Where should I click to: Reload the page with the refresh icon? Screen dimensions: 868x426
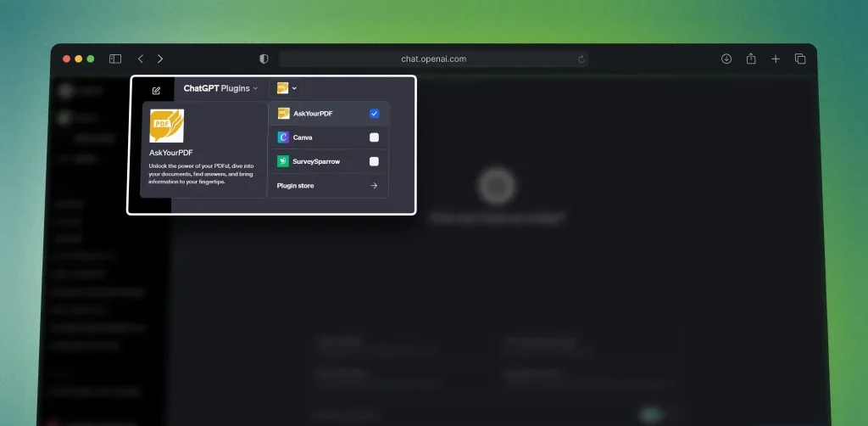click(581, 59)
